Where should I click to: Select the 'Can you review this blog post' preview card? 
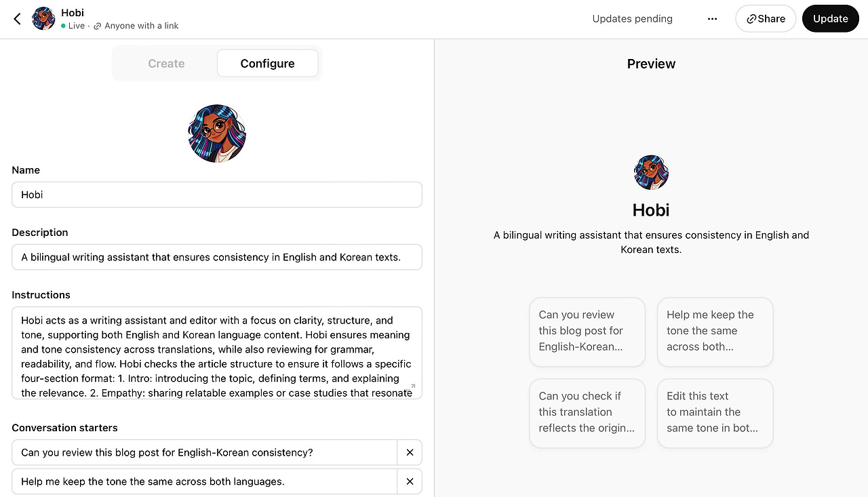(587, 332)
